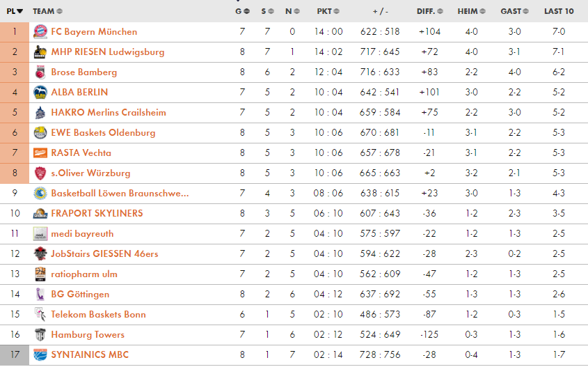Click the Hamburg Towers team logo

tap(40, 334)
